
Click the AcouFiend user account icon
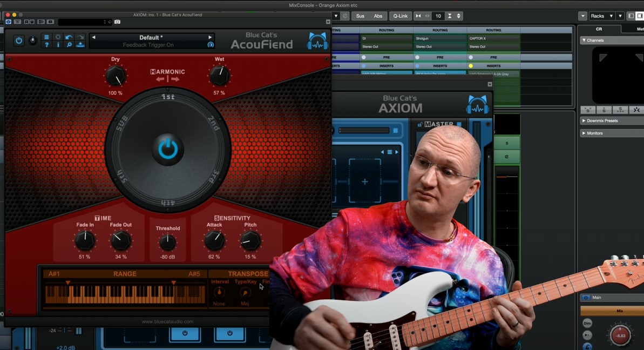pyautogui.click(x=80, y=45)
